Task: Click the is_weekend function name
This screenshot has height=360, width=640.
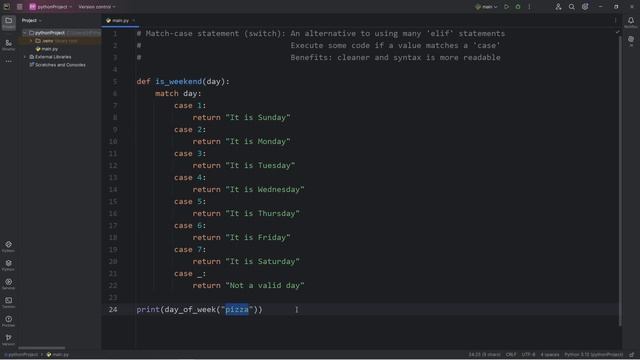Action: pos(178,82)
